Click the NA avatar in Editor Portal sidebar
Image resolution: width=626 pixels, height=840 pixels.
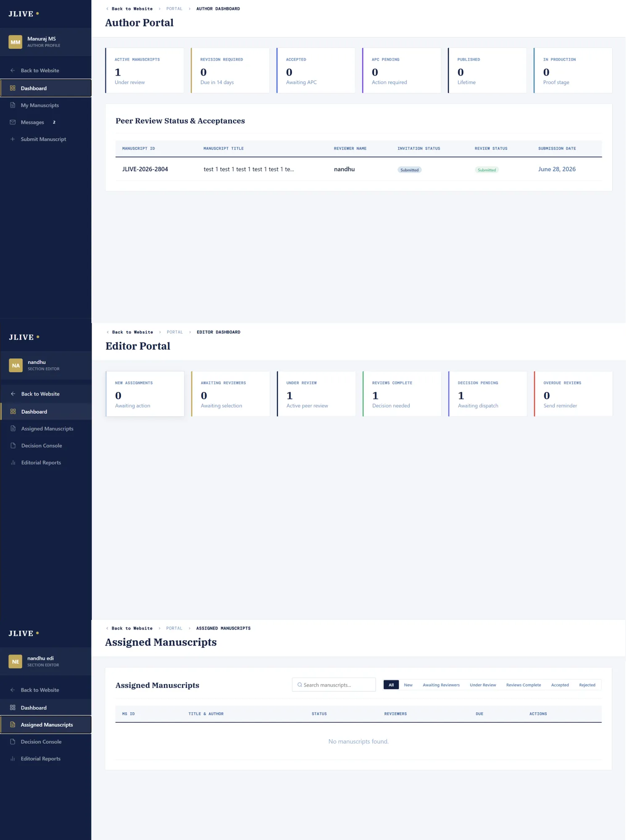coord(16,365)
